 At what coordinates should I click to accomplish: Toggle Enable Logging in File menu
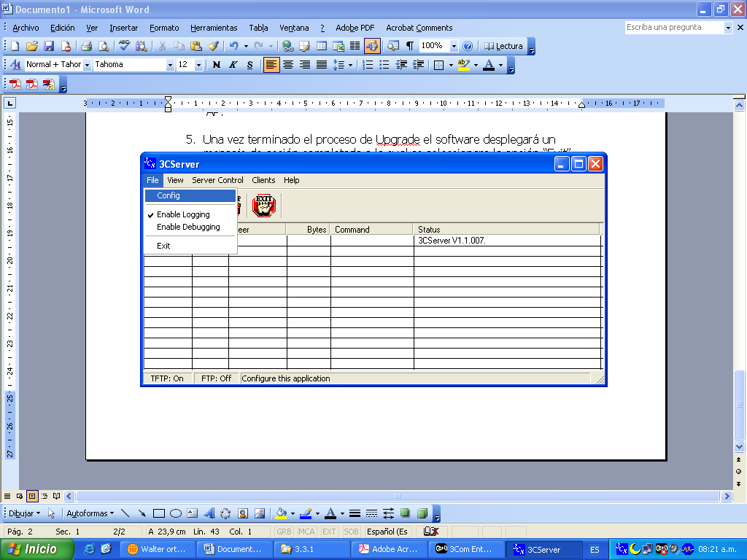(183, 214)
